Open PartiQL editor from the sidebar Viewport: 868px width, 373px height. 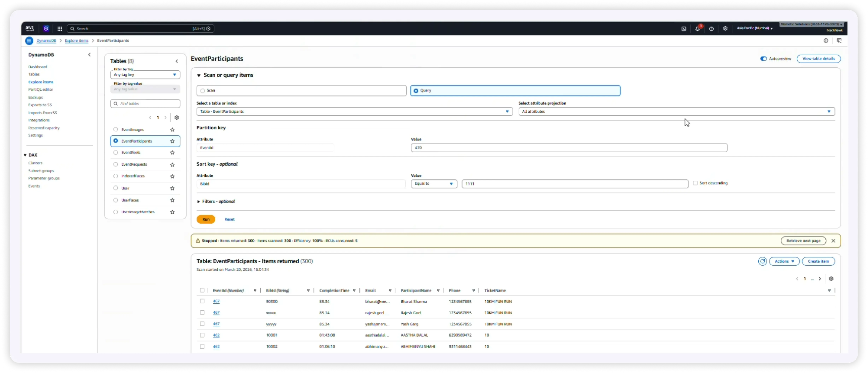40,90
